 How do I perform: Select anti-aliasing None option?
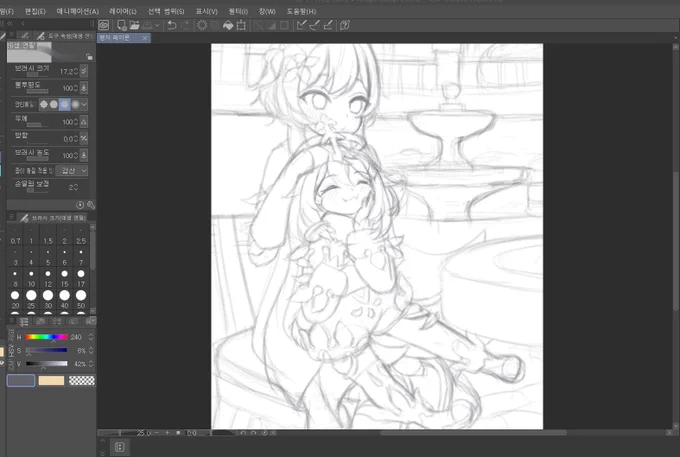[44, 104]
